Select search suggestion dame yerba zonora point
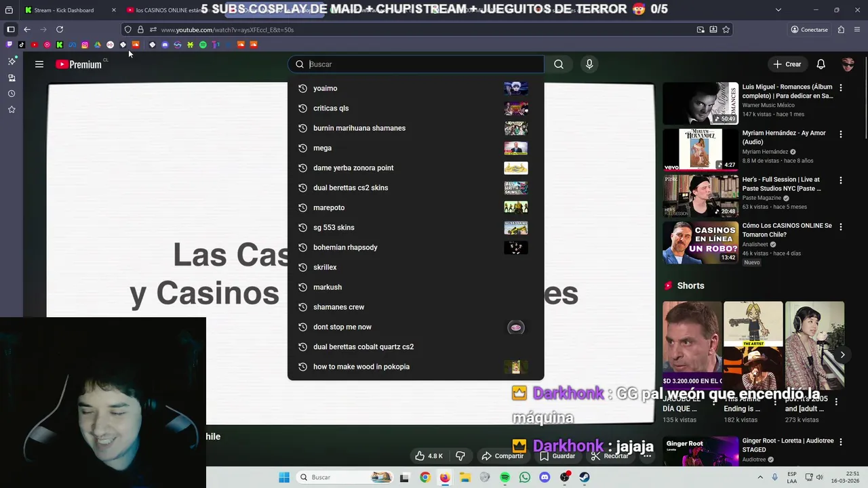This screenshot has width=868, height=488. click(x=416, y=168)
